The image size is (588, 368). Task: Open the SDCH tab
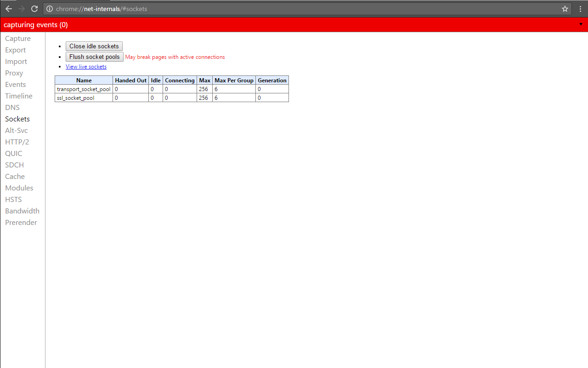[15, 165]
